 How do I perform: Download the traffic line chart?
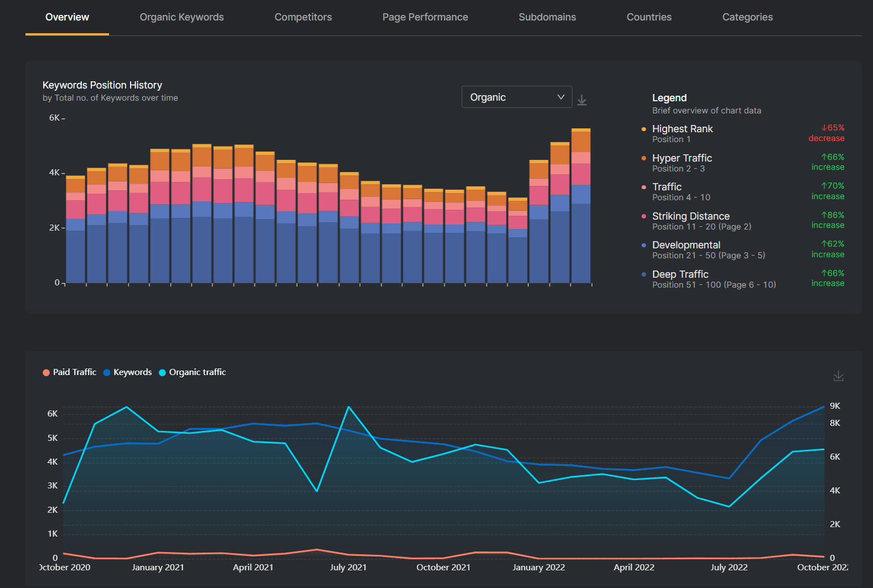tap(839, 376)
